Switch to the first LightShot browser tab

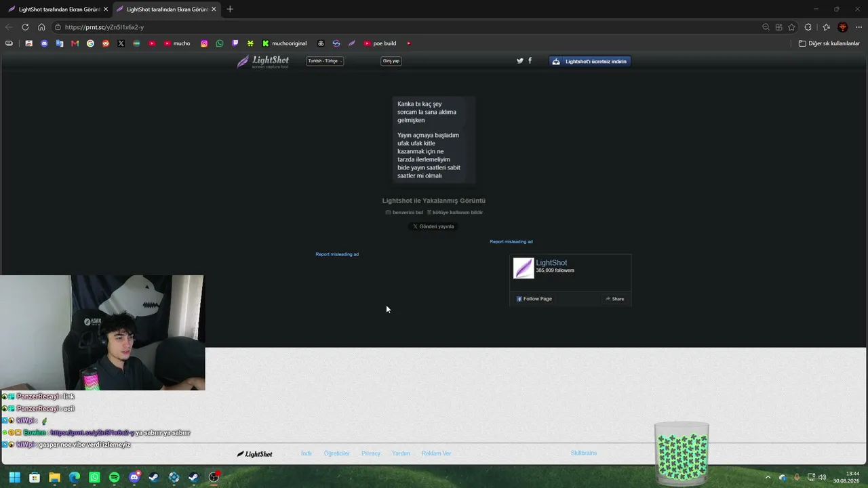pyautogui.click(x=58, y=9)
